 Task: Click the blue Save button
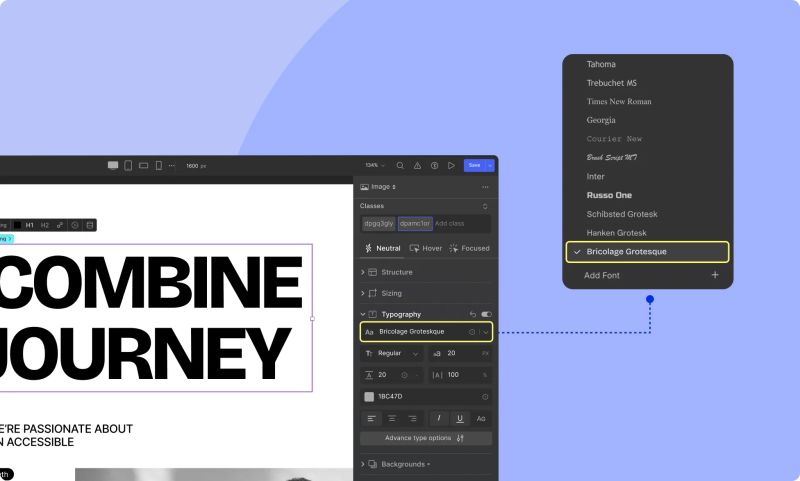point(474,165)
